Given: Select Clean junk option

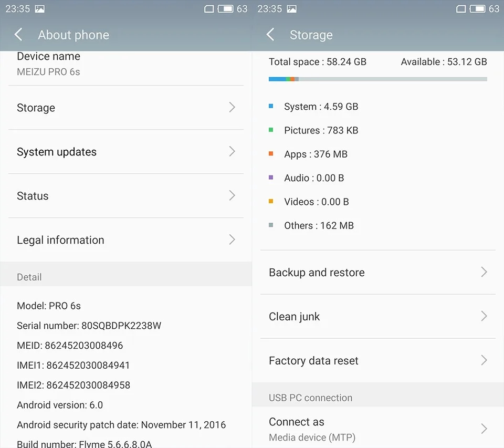Looking at the screenshot, I should pyautogui.click(x=378, y=316).
